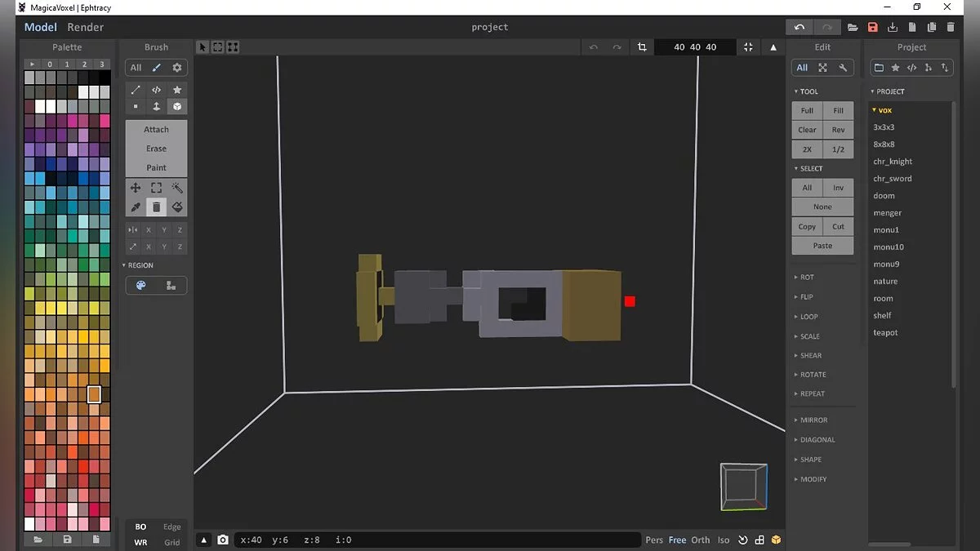Expand the ROTATE section
The height and width of the screenshot is (551, 980).
(812, 375)
